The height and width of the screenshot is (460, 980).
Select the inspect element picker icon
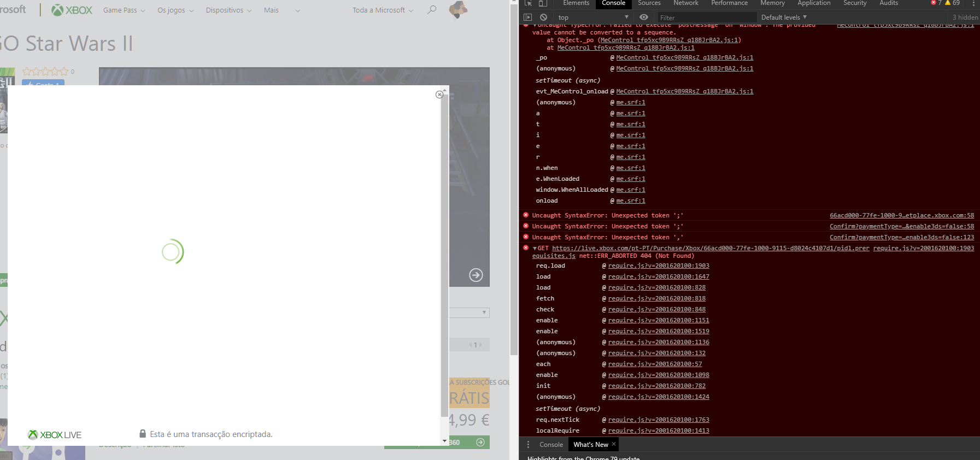tap(528, 3)
